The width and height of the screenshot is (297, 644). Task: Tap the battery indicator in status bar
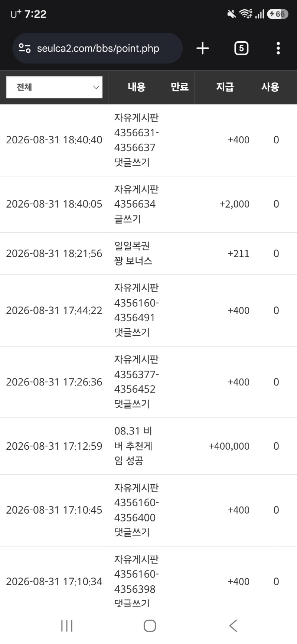point(277,14)
